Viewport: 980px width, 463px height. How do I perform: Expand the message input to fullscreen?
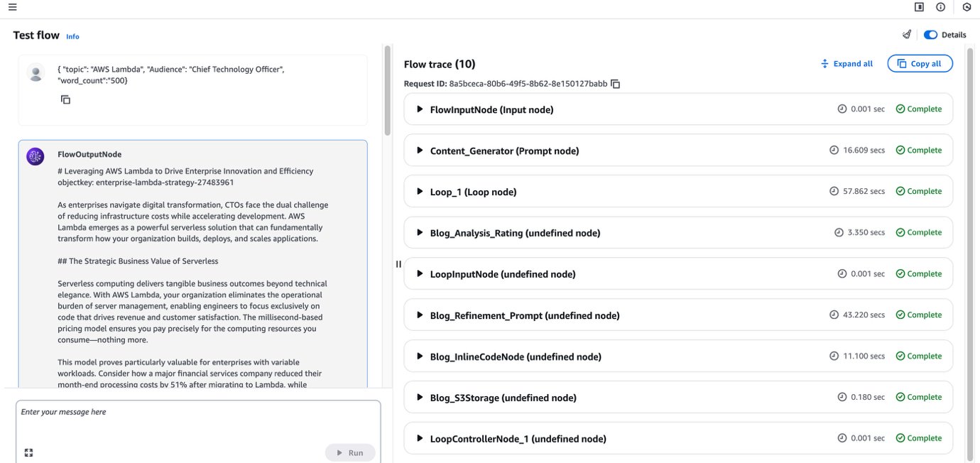pos(29,452)
